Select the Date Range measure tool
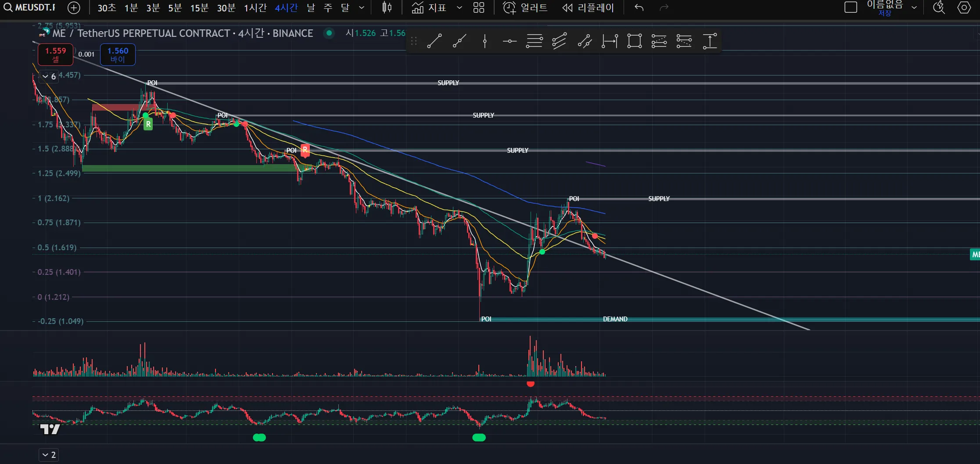Screen dimensions: 980x464 pyautogui.click(x=610, y=41)
